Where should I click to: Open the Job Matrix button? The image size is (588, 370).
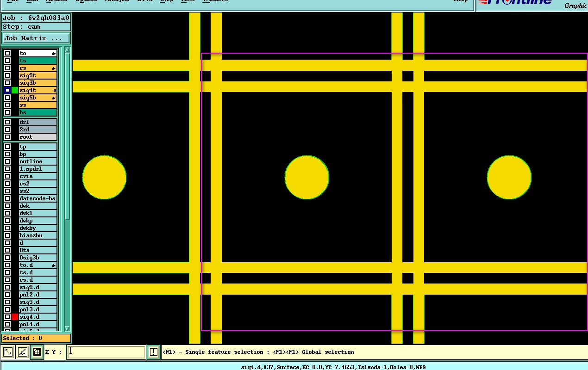36,38
